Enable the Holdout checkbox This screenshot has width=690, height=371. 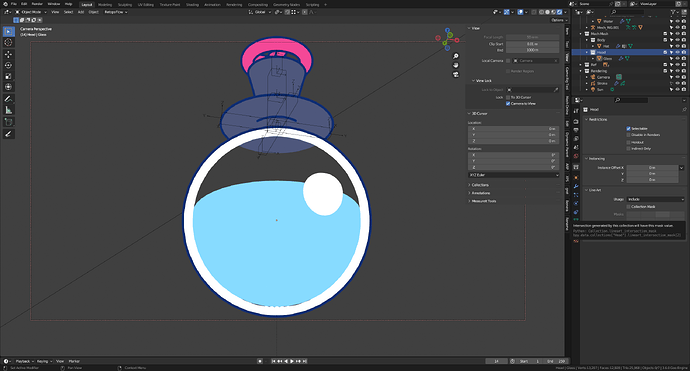pyautogui.click(x=628, y=142)
